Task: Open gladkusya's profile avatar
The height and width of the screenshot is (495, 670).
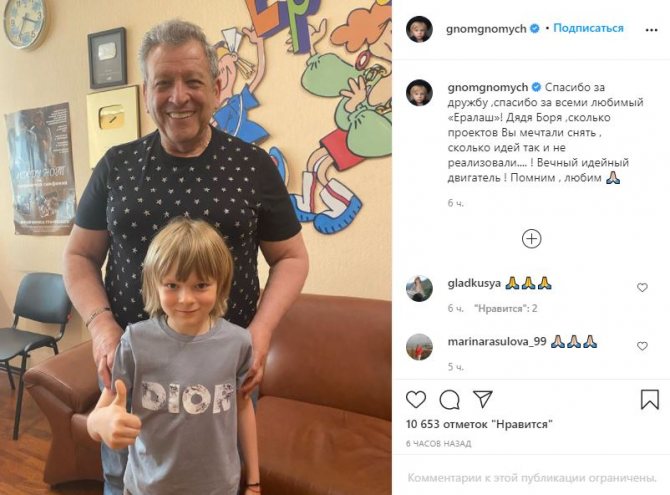Action: tap(419, 288)
